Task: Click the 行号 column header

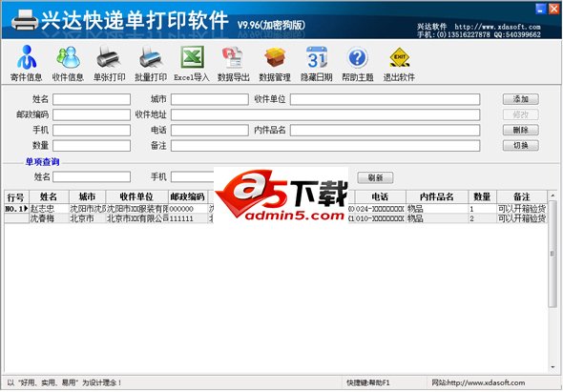Action: [x=16, y=197]
